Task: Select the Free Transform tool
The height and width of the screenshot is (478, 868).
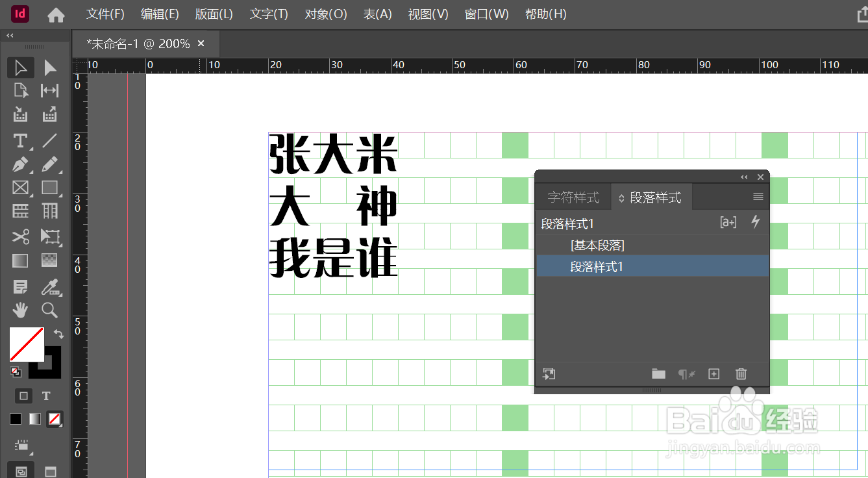Action: click(x=50, y=236)
